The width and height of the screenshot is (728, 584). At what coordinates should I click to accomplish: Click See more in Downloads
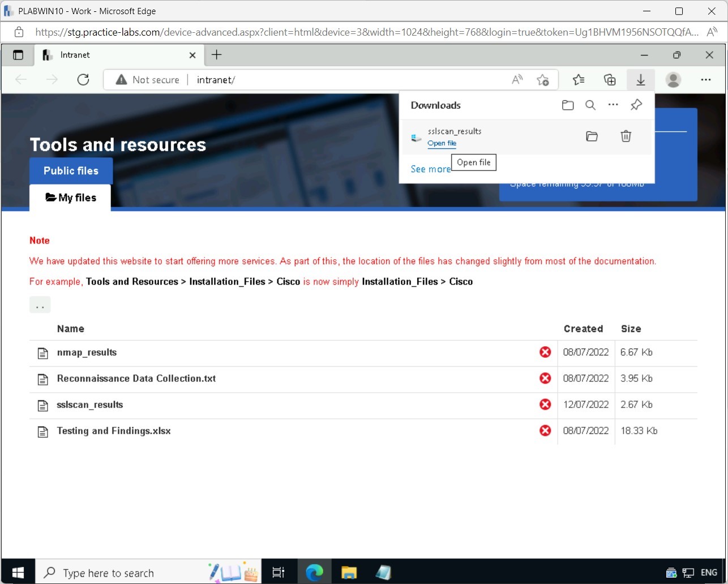point(430,169)
